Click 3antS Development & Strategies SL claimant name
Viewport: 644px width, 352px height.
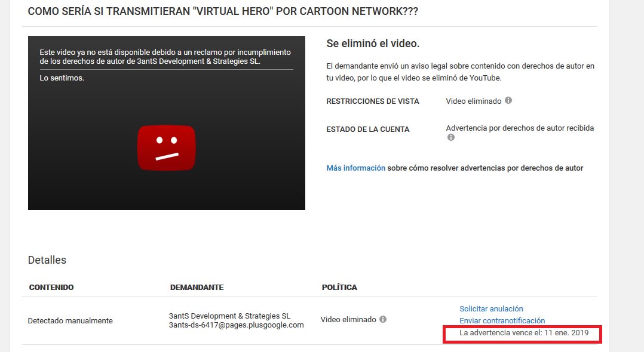click(x=229, y=316)
